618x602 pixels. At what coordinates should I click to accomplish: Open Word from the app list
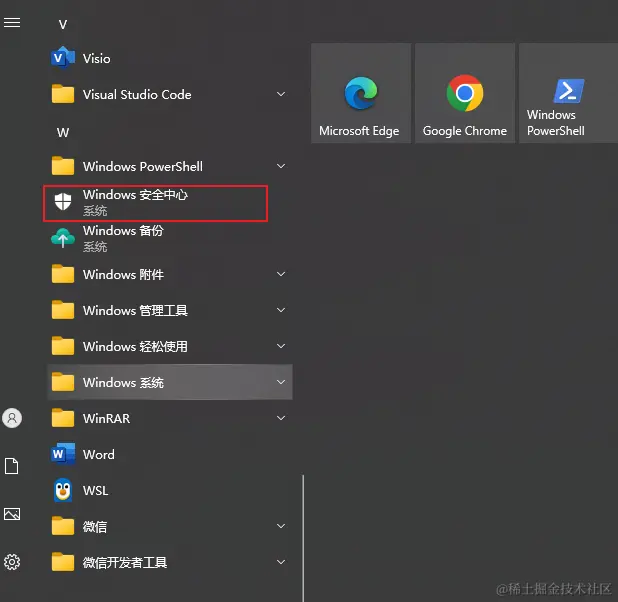click(169, 454)
